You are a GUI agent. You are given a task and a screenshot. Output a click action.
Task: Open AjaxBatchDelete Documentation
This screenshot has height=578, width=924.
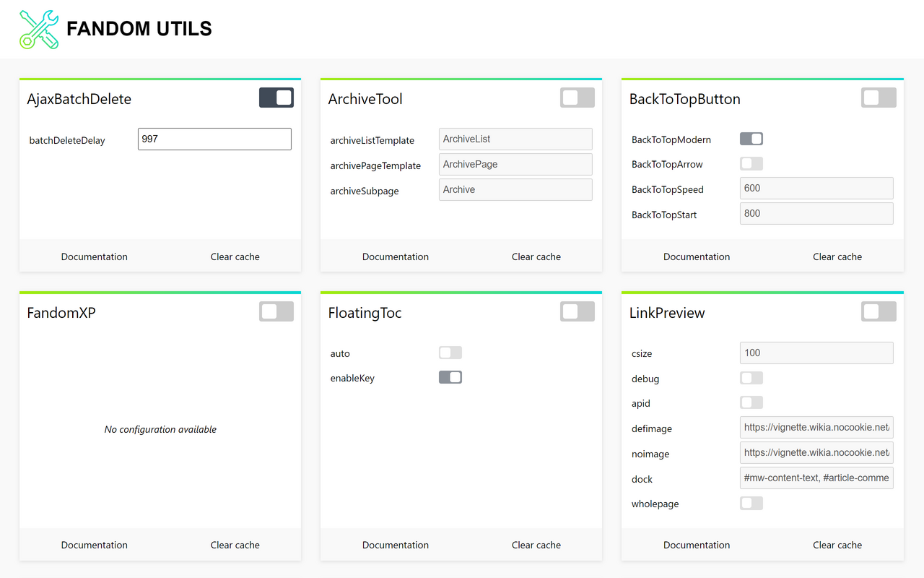point(95,256)
